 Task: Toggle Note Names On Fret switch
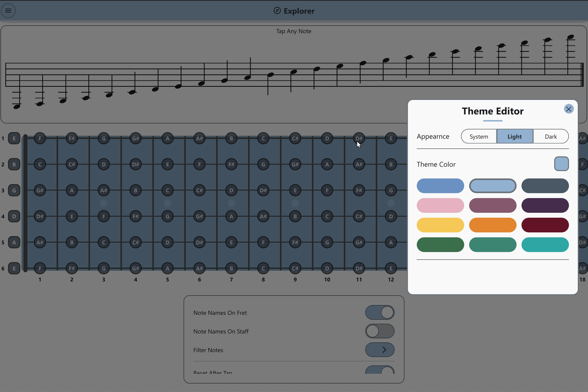(x=380, y=313)
